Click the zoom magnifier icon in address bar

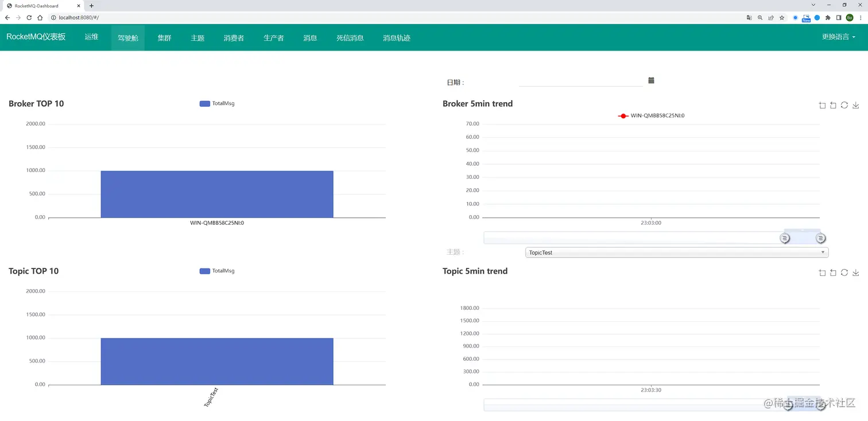click(x=760, y=18)
